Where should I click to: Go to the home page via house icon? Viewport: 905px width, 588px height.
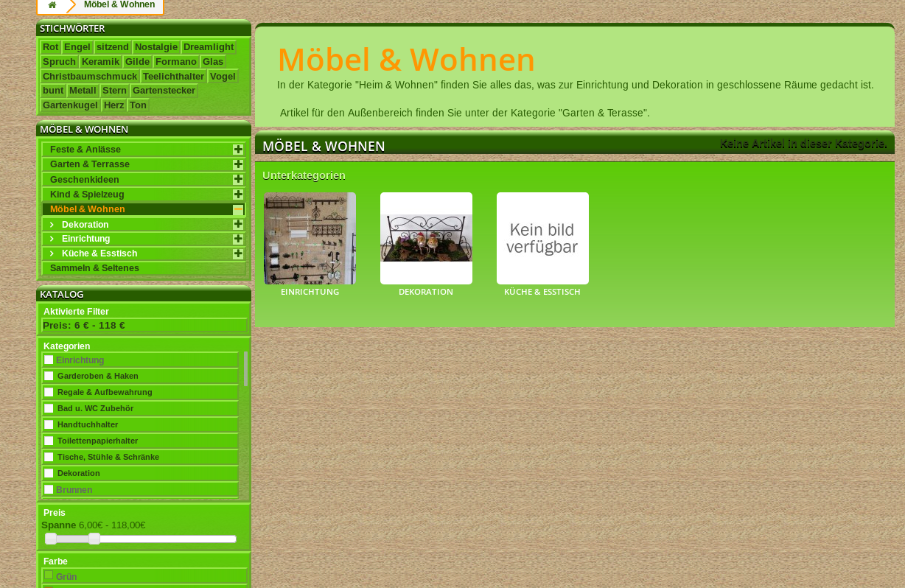52,5
